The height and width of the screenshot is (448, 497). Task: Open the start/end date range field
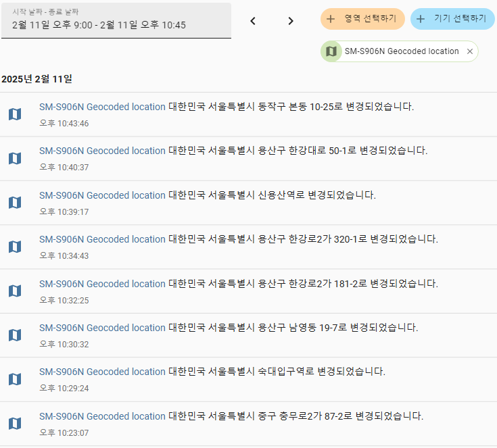116,20
